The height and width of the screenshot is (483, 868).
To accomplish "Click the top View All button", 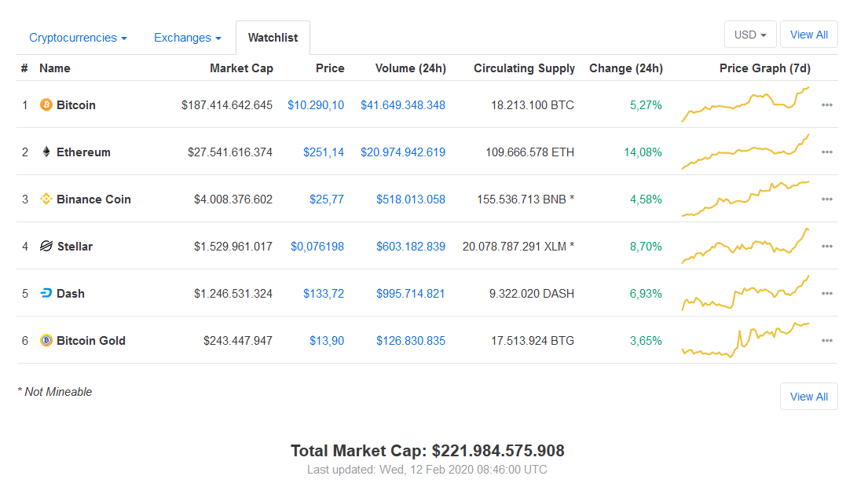I will (809, 35).
